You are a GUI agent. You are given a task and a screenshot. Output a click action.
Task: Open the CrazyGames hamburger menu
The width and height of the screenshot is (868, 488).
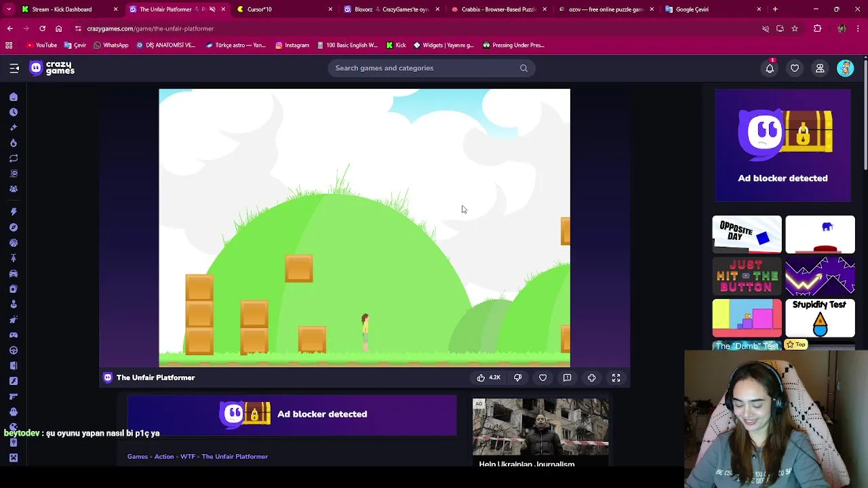click(x=14, y=68)
